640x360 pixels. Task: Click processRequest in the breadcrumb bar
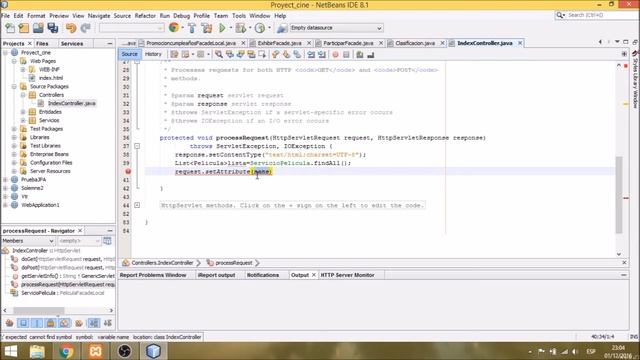coord(234,263)
